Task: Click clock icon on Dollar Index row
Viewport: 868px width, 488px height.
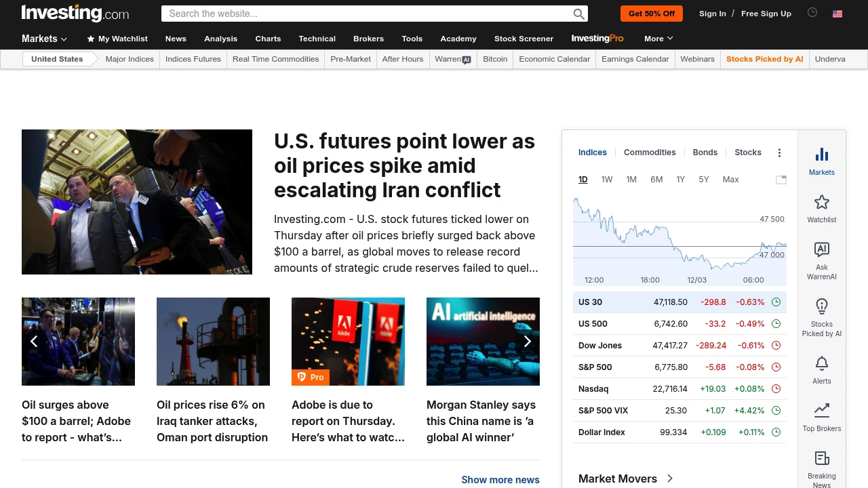Action: [x=776, y=432]
